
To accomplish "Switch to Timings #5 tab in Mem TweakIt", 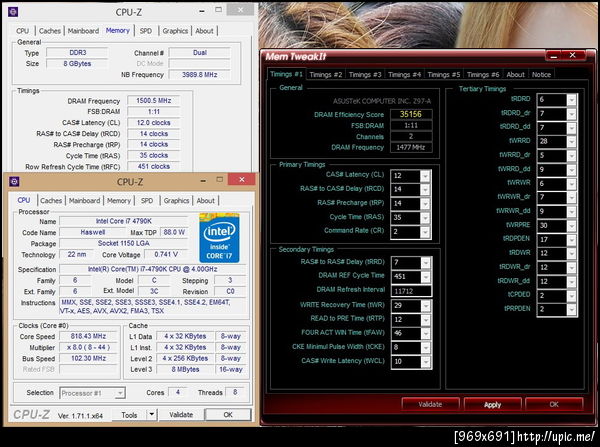I will pos(444,75).
